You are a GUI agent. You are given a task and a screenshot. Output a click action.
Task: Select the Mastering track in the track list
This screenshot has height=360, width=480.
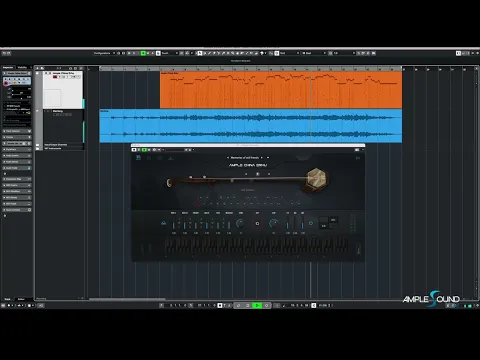[x=63, y=126]
